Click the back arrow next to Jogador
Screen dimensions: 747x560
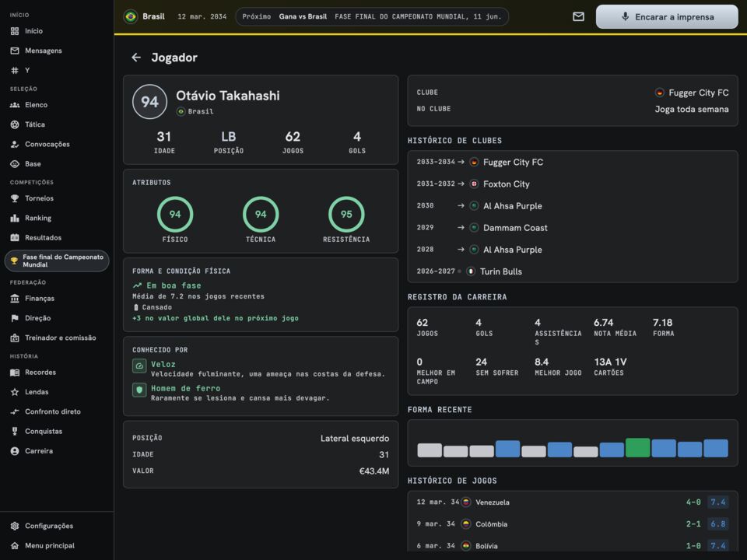[136, 58]
